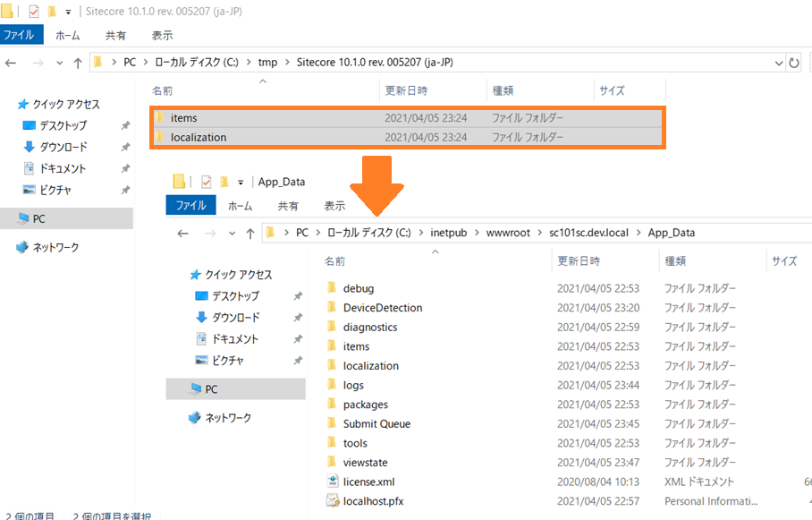Select PC in Sitecore window sidebar
The width and height of the screenshot is (812, 520).
pos(66,218)
